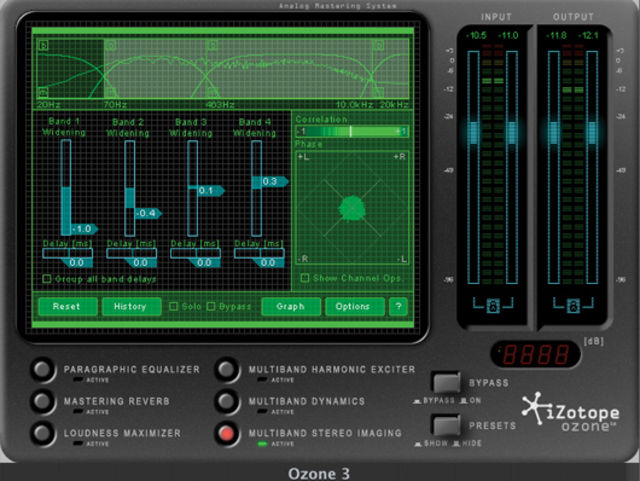Click the M marker at the 10.0kHz crossover
This screenshot has height=481, width=640.
coord(378,92)
